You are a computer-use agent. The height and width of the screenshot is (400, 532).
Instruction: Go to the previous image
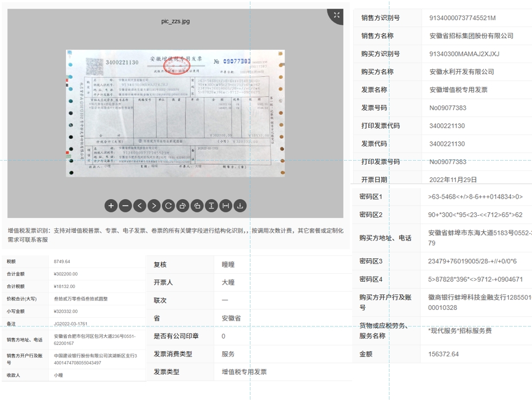(x=140, y=206)
